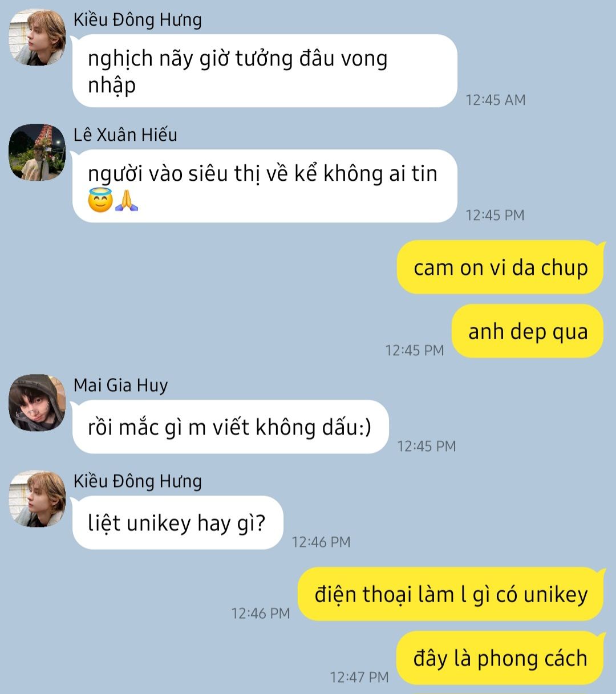The image size is (616, 694).
Task: Tap the "người vào siêu thị" message bubble
Action: pyautogui.click(x=265, y=186)
